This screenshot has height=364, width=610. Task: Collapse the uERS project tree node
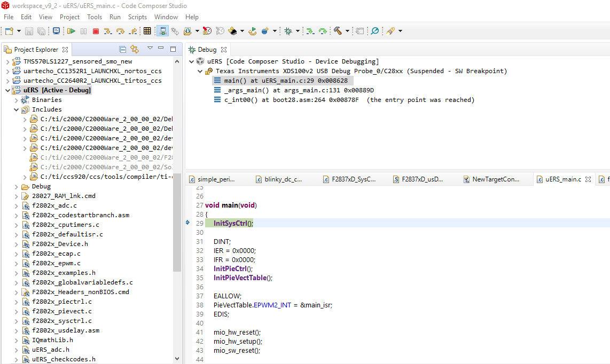click(7, 90)
